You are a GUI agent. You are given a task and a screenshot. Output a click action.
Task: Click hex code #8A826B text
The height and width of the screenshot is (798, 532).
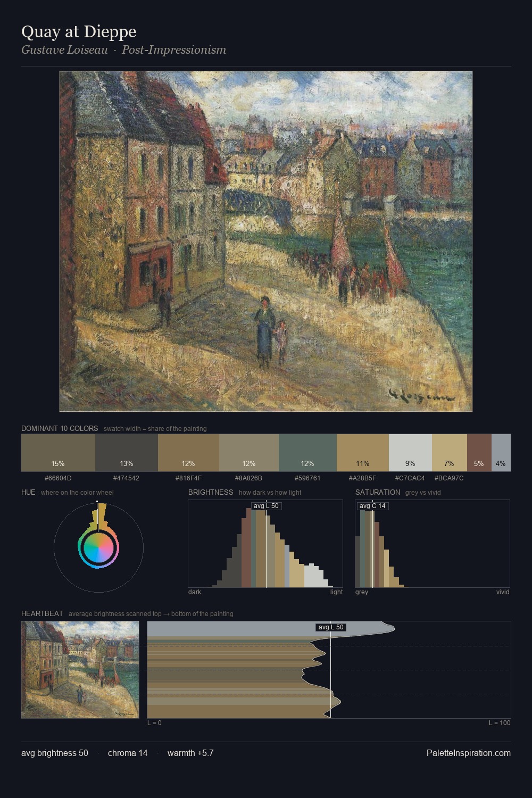click(248, 478)
